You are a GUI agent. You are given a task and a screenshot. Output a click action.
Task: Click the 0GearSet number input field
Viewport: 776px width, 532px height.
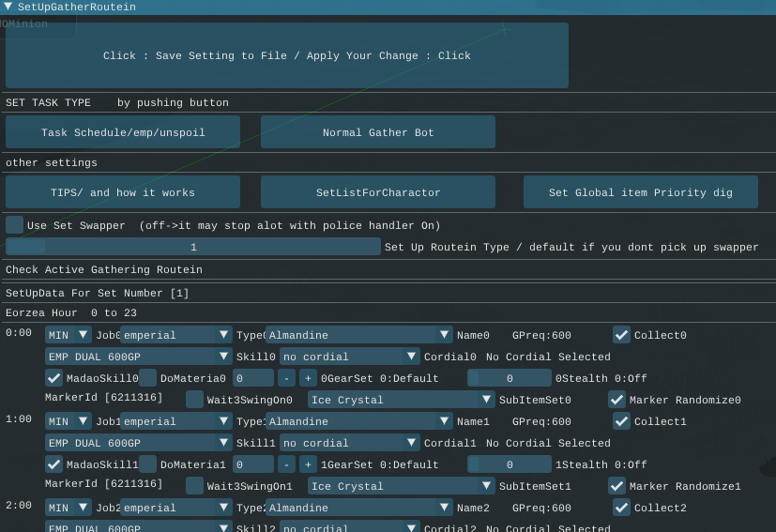tap(253, 378)
